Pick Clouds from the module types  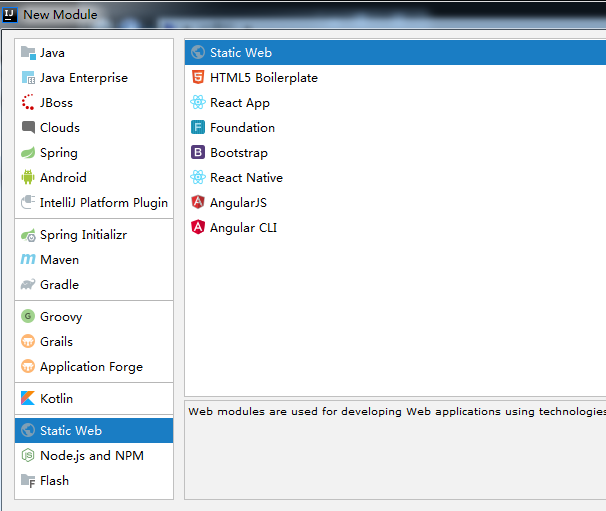[94, 128]
